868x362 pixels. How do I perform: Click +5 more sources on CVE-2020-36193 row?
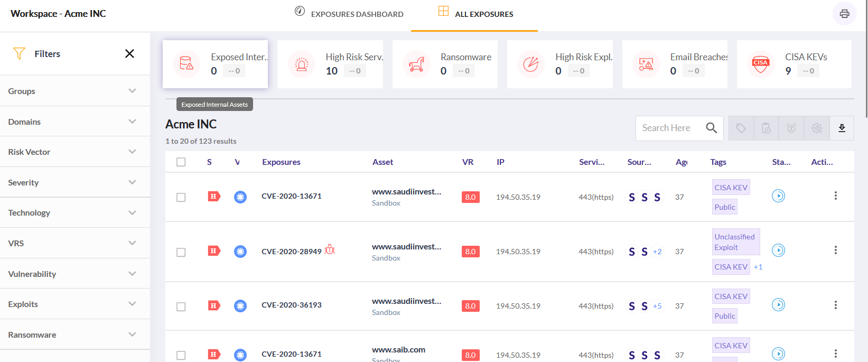point(657,306)
